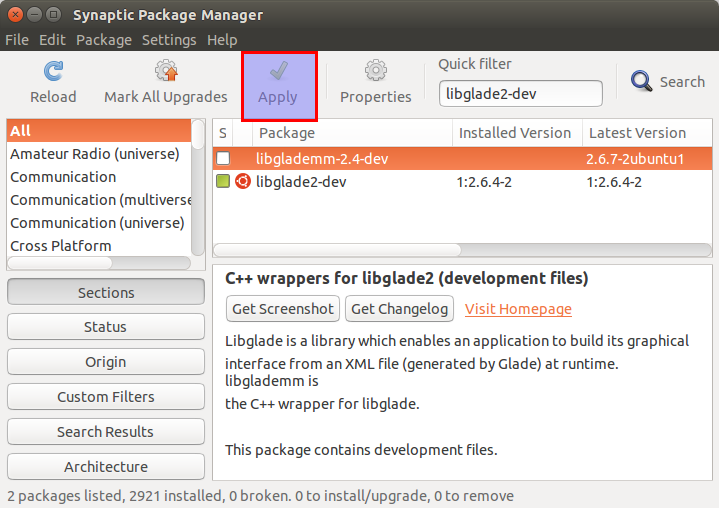The width and height of the screenshot is (719, 508).
Task: Click the package list horizontal scrollbar
Action: 462,250
